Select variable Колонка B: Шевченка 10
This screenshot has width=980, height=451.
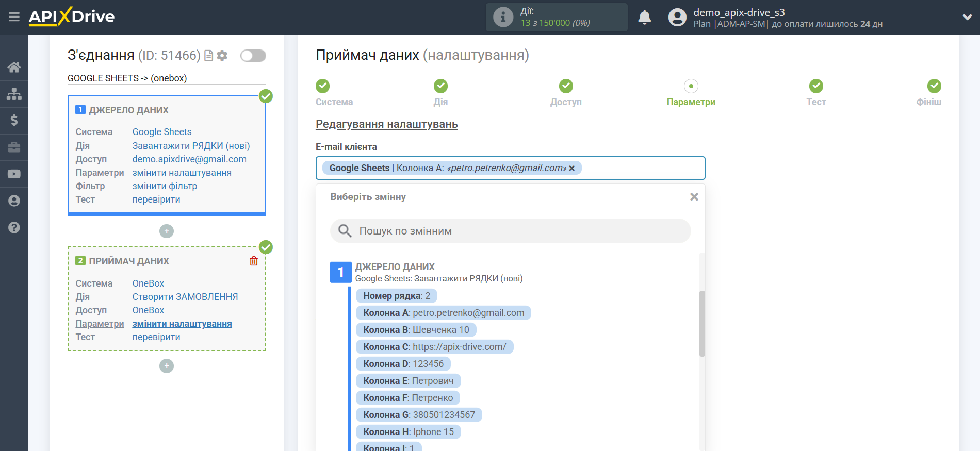click(x=416, y=330)
